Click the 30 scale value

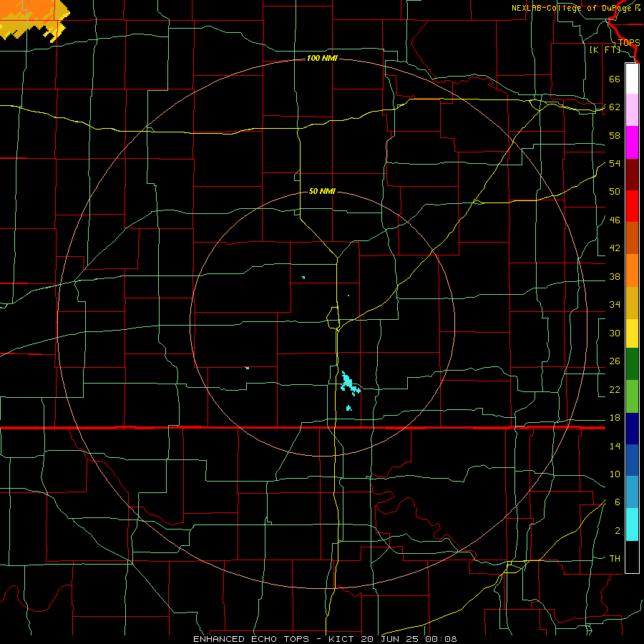[x=615, y=333]
